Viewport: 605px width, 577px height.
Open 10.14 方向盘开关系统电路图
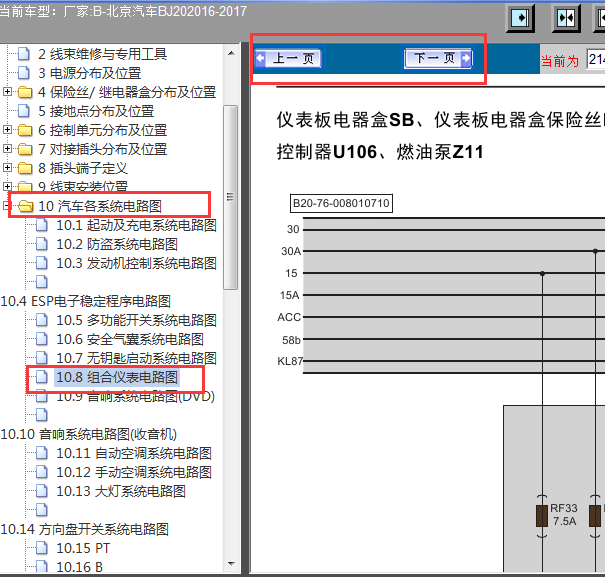click(84, 529)
